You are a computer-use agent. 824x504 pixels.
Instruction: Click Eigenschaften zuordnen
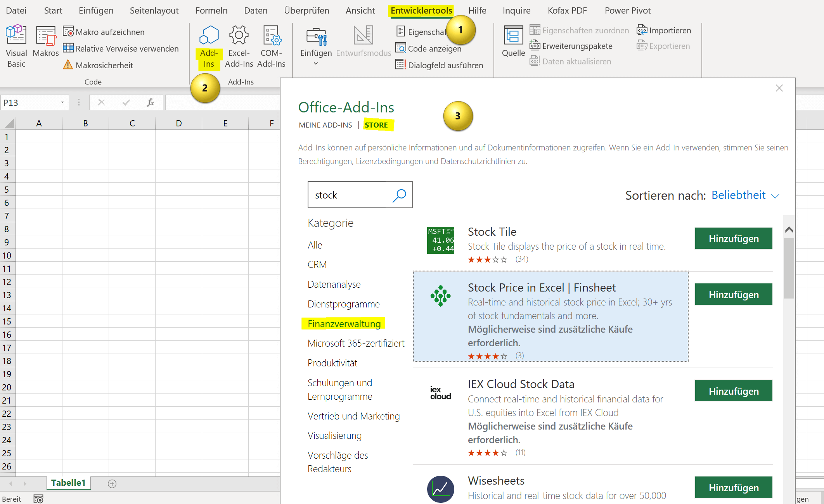(x=579, y=30)
